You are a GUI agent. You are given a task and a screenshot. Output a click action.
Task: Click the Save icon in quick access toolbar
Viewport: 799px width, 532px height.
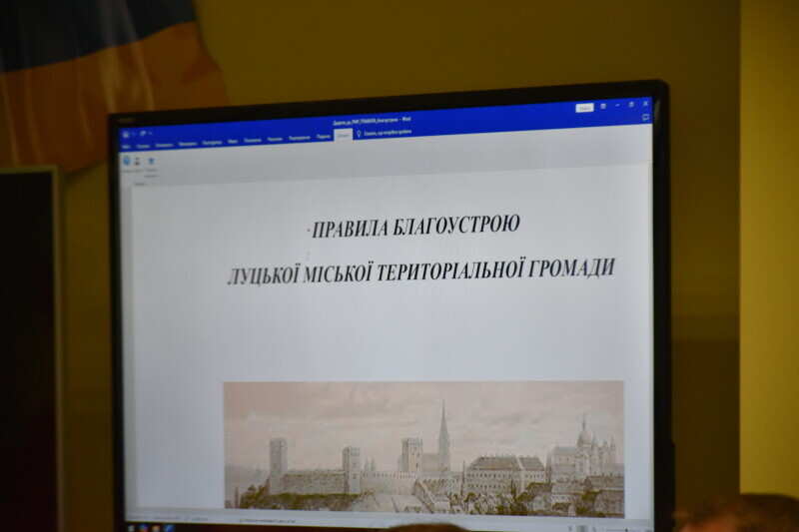tap(124, 134)
